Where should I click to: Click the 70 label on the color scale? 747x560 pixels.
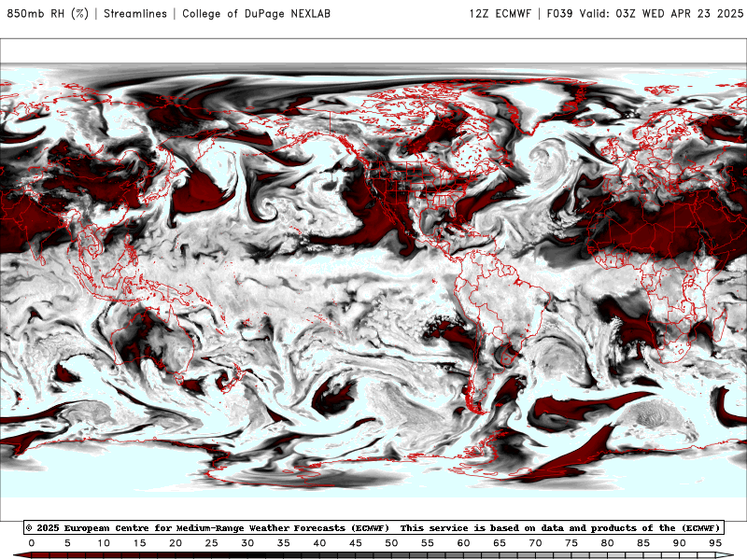pyautogui.click(x=535, y=543)
